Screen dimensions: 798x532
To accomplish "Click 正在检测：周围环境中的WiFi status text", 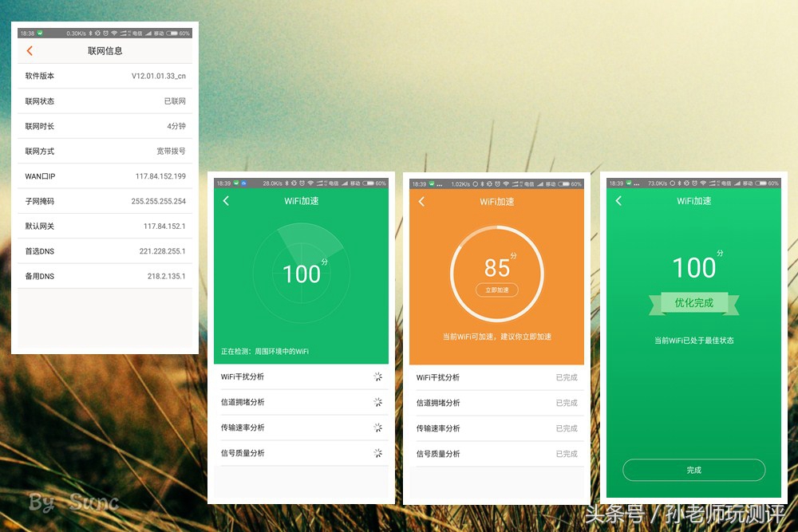I will point(265,352).
